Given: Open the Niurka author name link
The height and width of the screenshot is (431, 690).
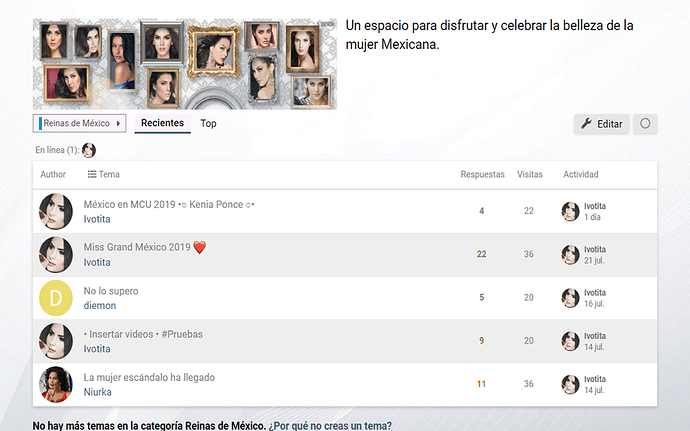Looking at the screenshot, I should 97,392.
